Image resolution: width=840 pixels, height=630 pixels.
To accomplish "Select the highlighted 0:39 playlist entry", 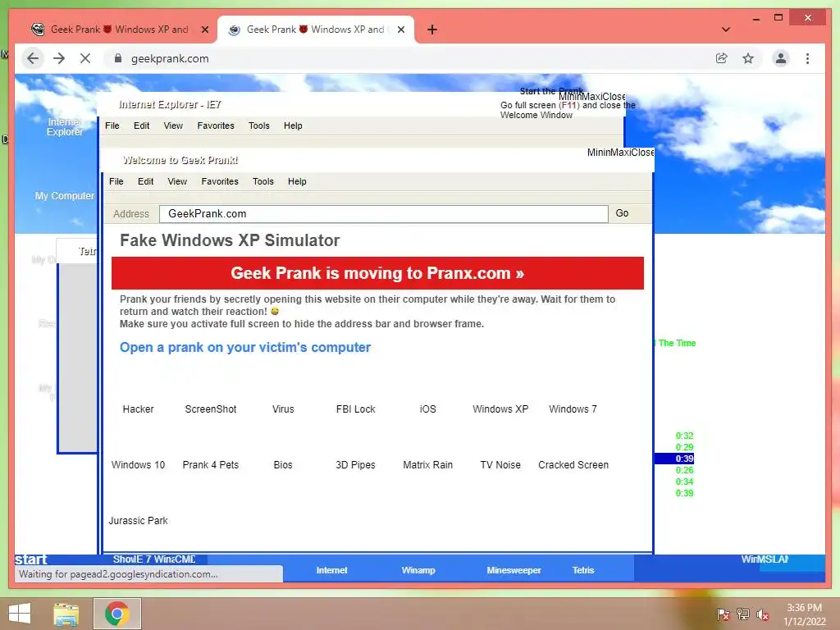I will 675,459.
